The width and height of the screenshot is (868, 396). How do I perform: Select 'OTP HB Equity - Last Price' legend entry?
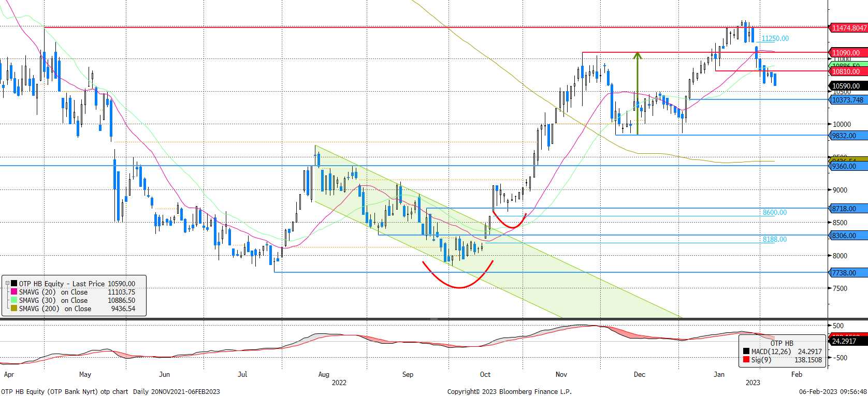[x=62, y=284]
